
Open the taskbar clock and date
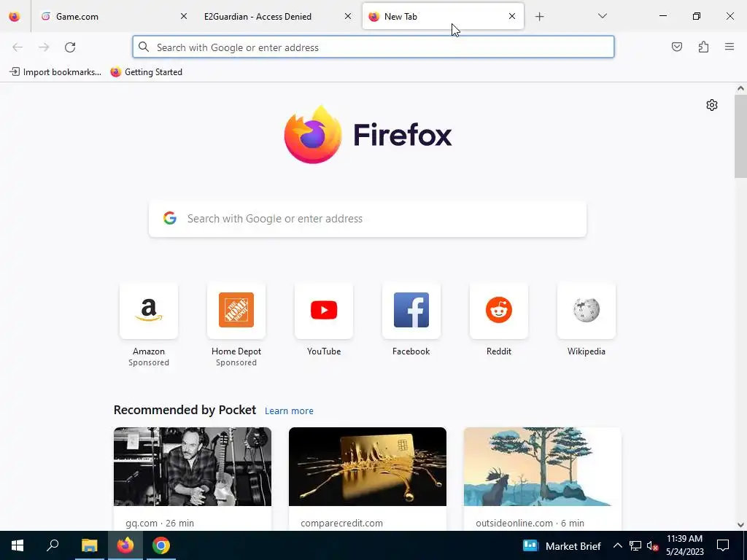(x=684, y=545)
